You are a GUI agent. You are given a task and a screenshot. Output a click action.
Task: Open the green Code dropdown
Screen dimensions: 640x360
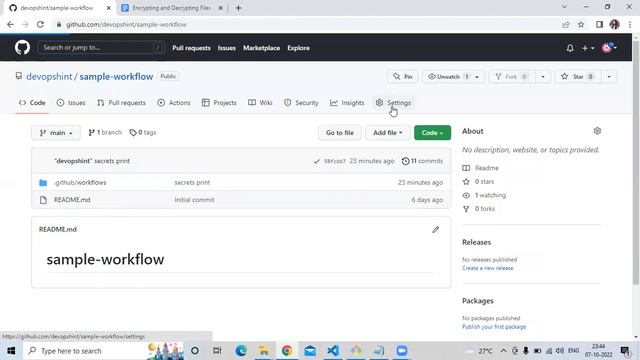click(432, 133)
